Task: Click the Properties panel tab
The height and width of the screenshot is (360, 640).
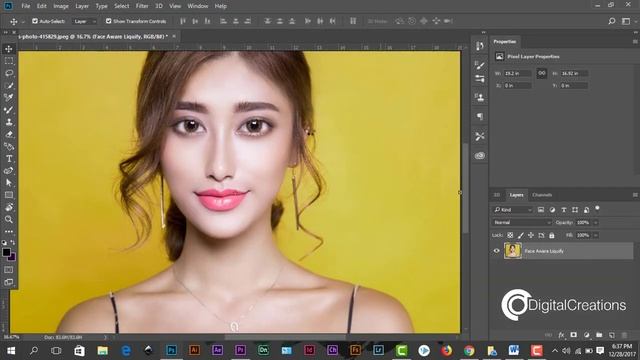Action: [504, 42]
